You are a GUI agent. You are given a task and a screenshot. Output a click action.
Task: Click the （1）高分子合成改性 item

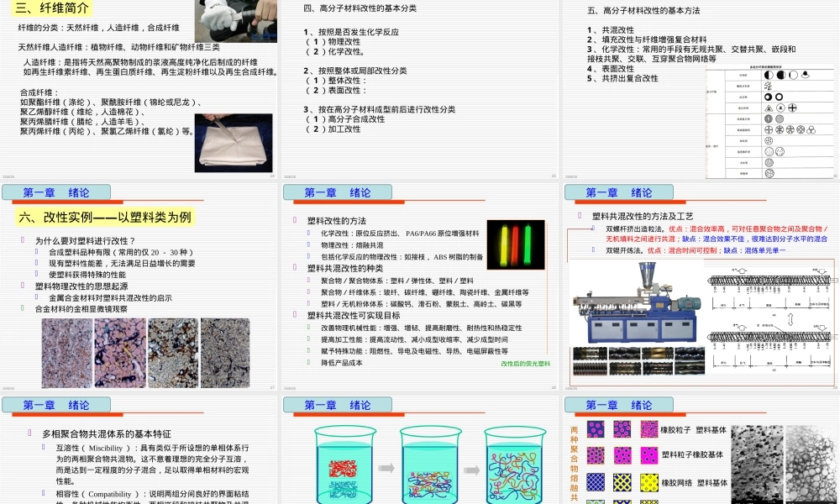click(345, 119)
